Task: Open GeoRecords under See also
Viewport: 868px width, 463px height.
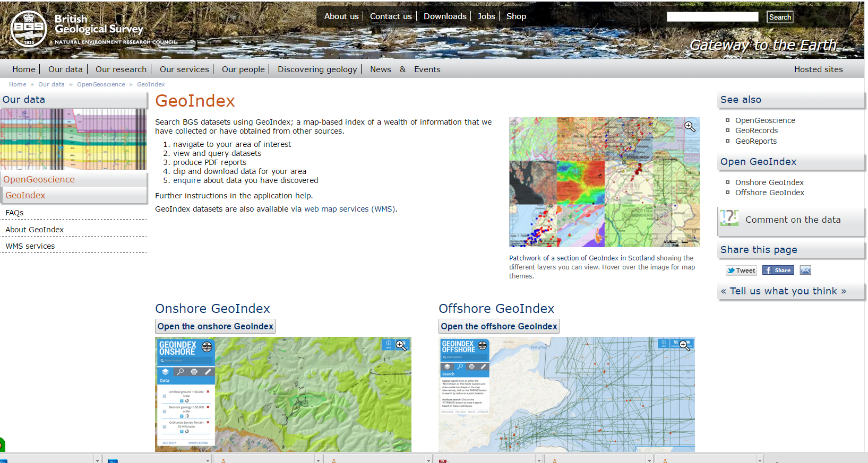Action: pos(756,130)
